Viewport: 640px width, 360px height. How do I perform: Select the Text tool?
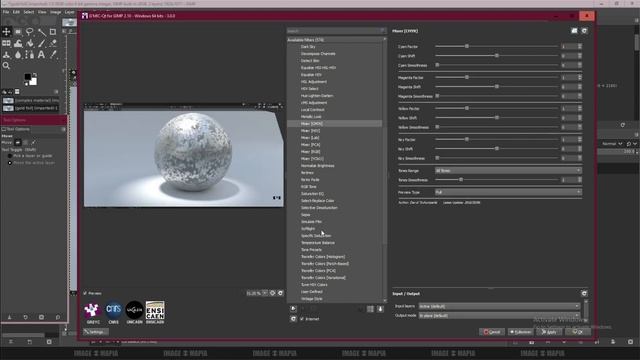click(x=41, y=54)
